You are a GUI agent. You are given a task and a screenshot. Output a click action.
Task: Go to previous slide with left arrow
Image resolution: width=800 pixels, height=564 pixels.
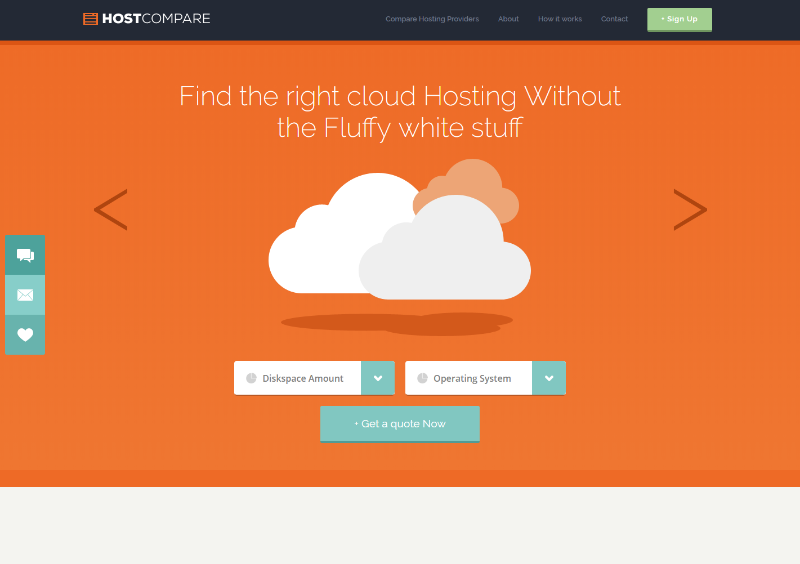coord(111,209)
